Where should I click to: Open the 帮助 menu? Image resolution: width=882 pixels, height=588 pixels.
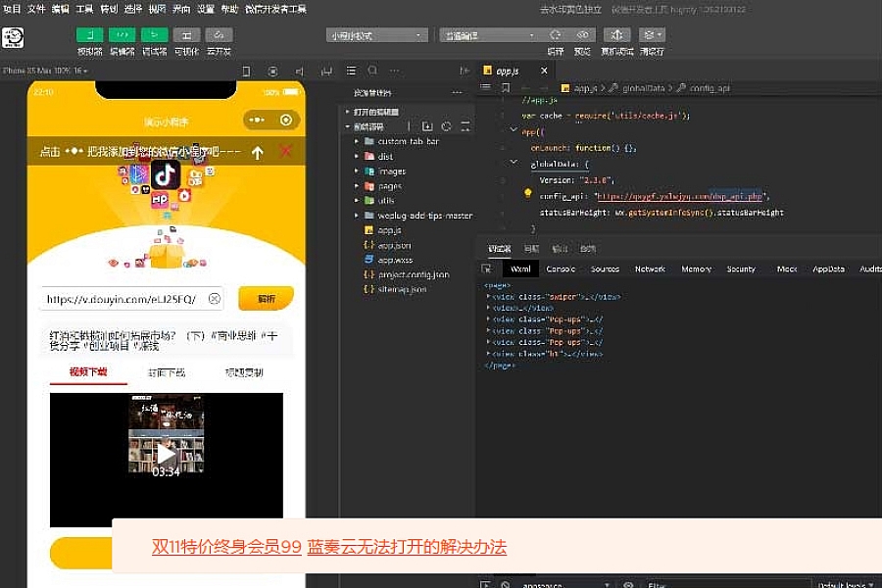229,9
